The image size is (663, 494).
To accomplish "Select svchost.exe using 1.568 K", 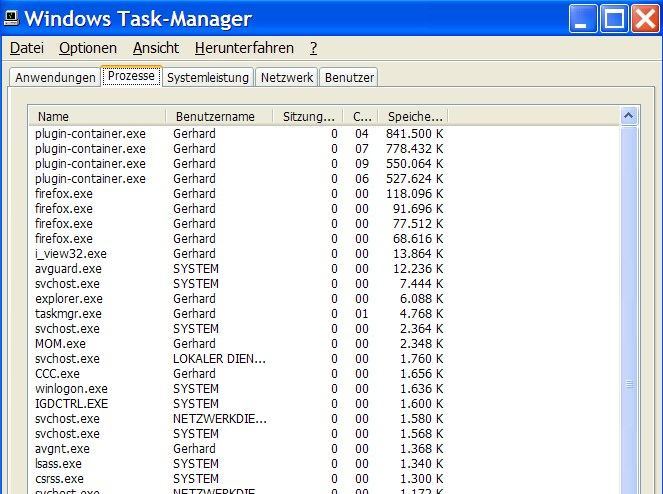I will [239, 434].
